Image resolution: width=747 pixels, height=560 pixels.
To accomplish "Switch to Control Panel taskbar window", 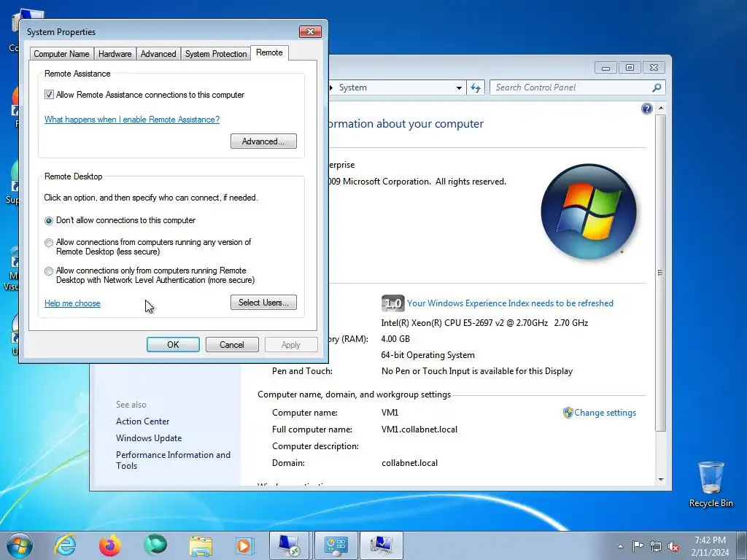I will click(336, 545).
